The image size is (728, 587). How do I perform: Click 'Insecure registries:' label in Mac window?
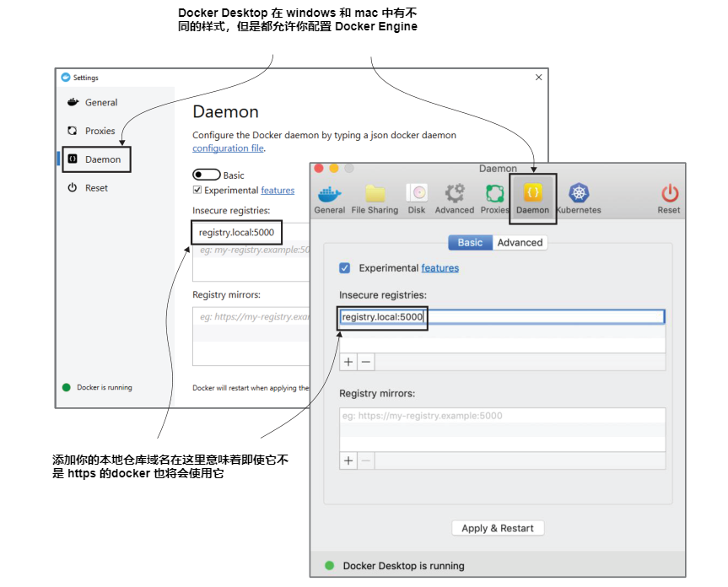pyautogui.click(x=383, y=294)
